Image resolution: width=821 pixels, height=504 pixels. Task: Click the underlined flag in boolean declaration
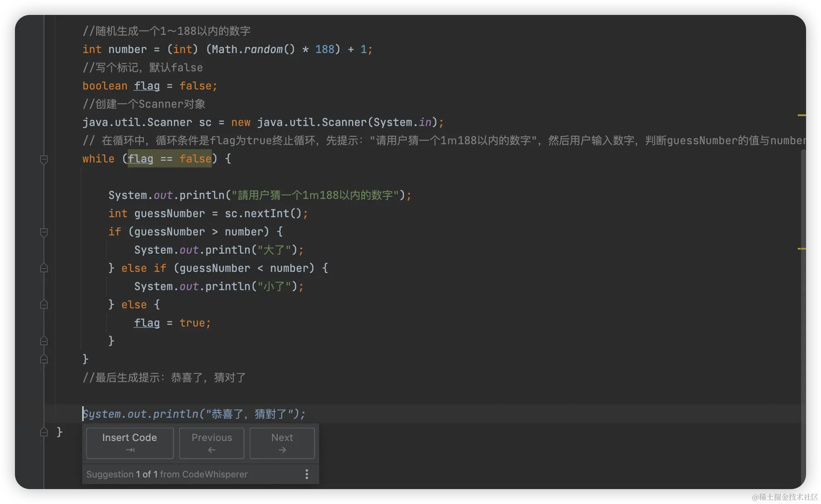click(x=147, y=86)
